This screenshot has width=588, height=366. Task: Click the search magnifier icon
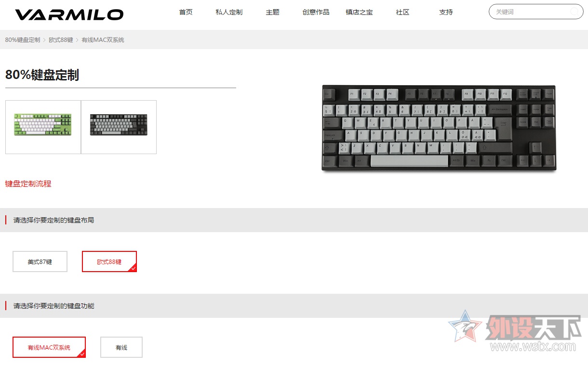coord(575,12)
